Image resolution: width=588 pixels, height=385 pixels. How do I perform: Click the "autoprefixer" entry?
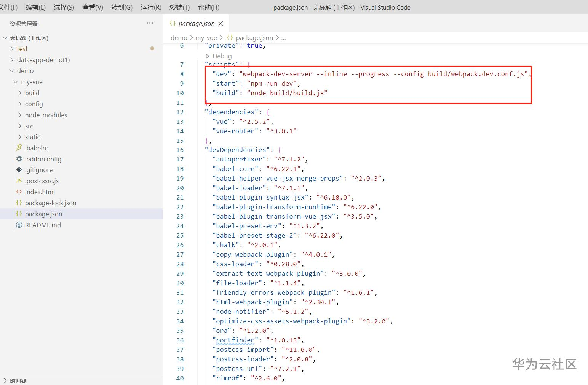click(239, 159)
